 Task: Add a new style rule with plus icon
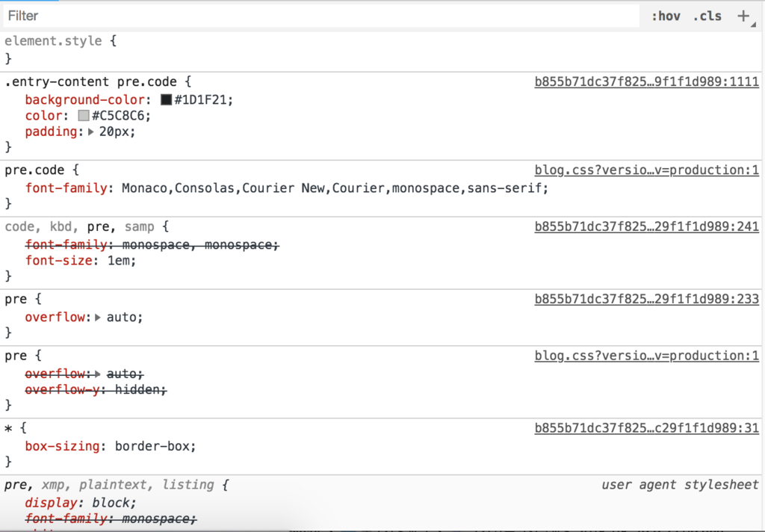pyautogui.click(x=743, y=16)
